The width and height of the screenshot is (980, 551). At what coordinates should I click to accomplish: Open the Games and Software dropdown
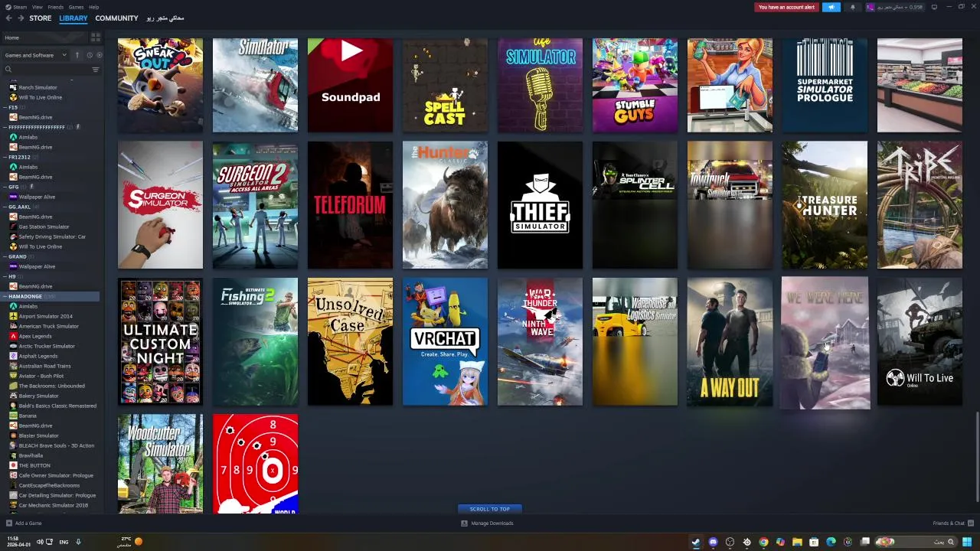[x=36, y=55]
